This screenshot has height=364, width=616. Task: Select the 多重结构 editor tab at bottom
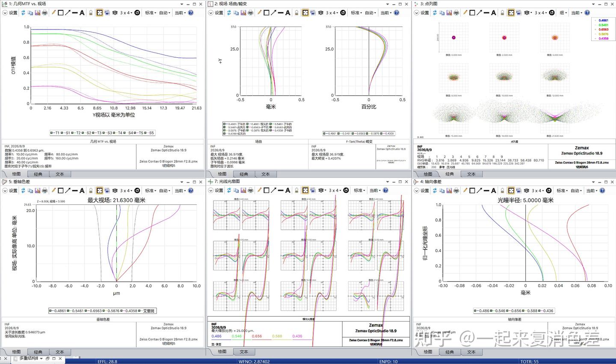(29, 358)
